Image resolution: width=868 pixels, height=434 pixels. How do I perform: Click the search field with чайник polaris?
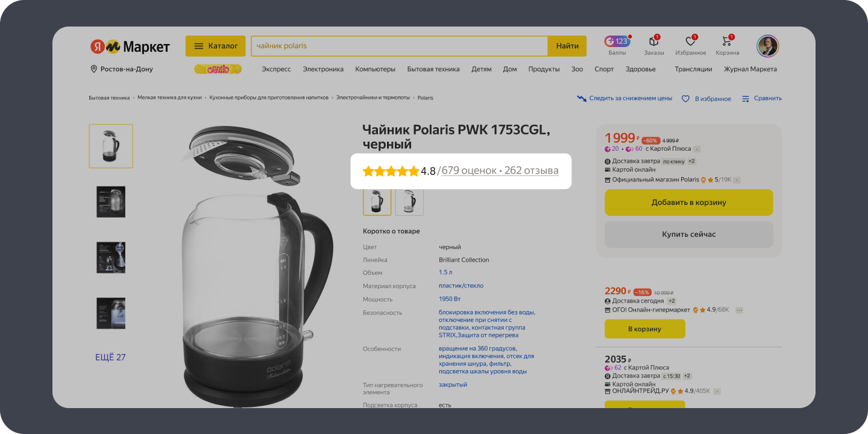pos(399,46)
